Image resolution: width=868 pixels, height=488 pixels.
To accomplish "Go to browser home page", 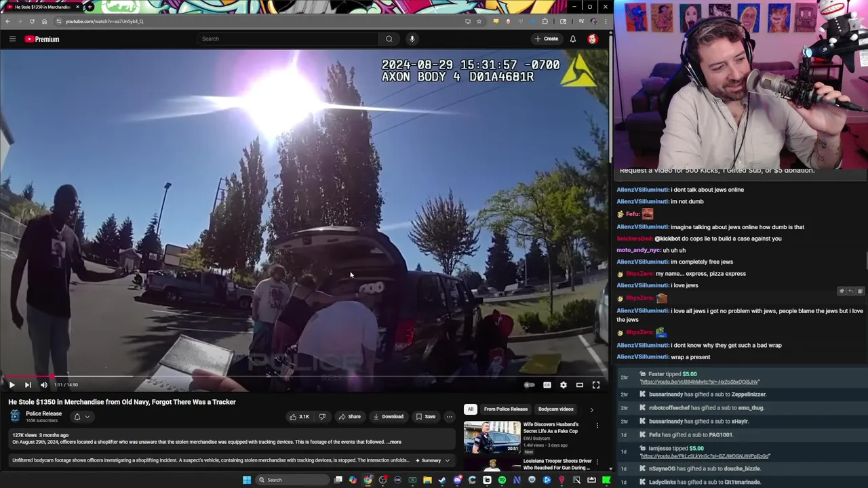I will [x=44, y=21].
